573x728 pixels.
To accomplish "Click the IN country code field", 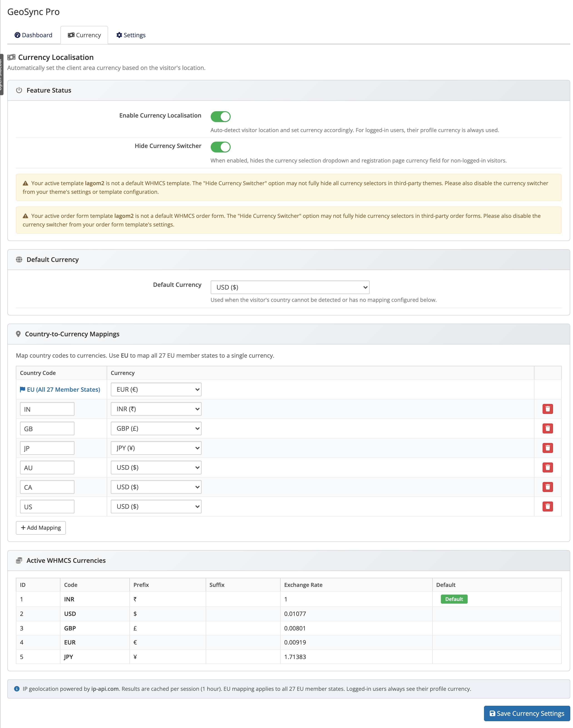I will tap(47, 409).
